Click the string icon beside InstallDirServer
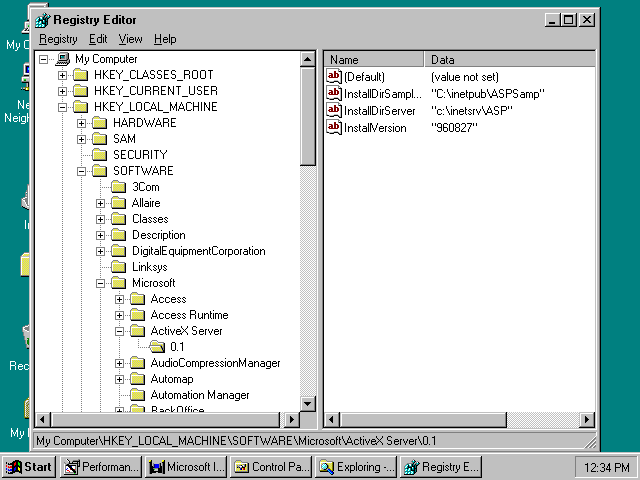The image size is (640, 480). pyautogui.click(x=334, y=111)
